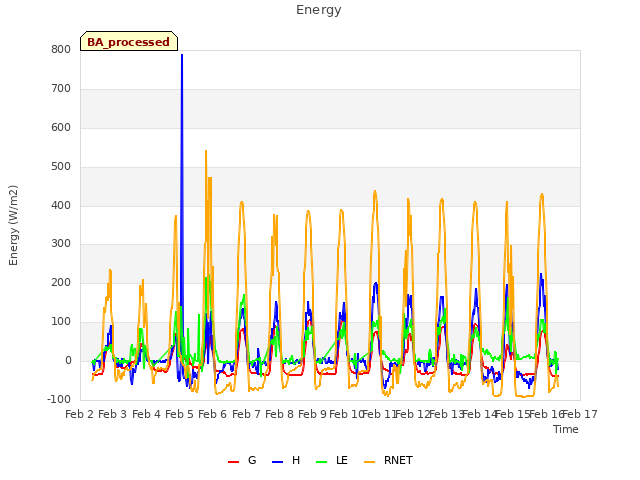640x480 pixels.
Task: Click the Energy (W/m2) y-axis title
Action: [13, 225]
